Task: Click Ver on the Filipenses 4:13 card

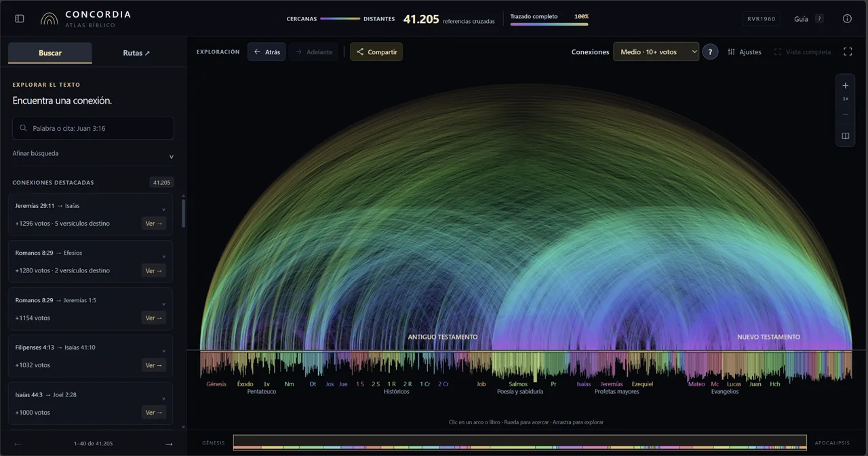Action: [x=154, y=365]
